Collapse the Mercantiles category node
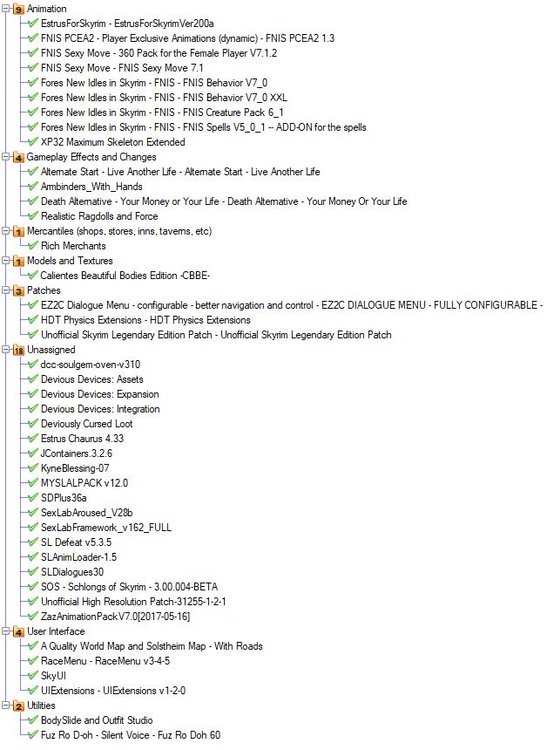The height and width of the screenshot is (750, 554). (x=5, y=231)
